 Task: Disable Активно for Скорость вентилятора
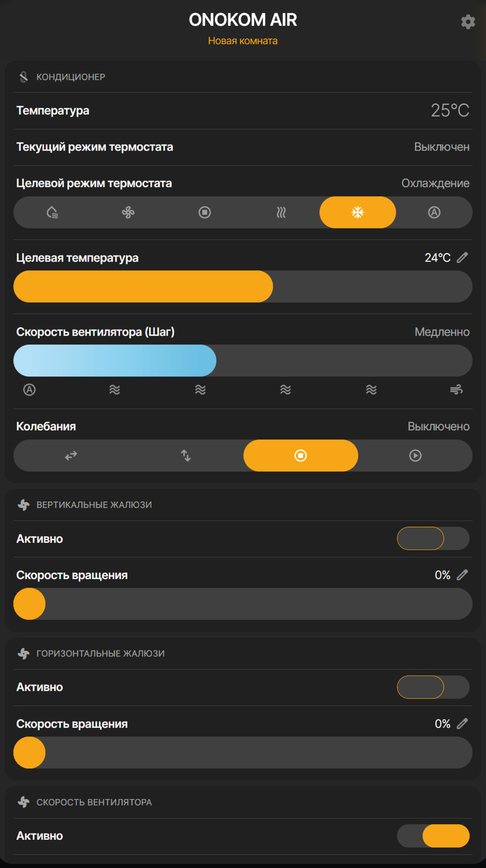pyautogui.click(x=433, y=836)
